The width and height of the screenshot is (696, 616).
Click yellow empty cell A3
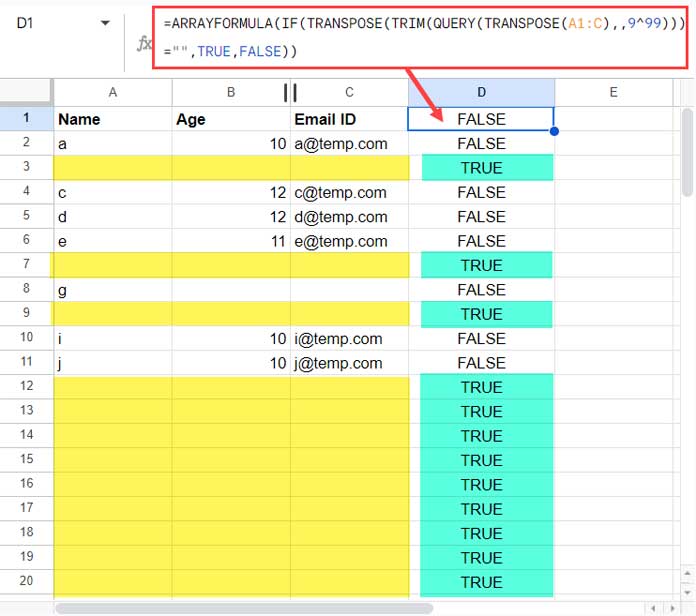click(x=113, y=168)
